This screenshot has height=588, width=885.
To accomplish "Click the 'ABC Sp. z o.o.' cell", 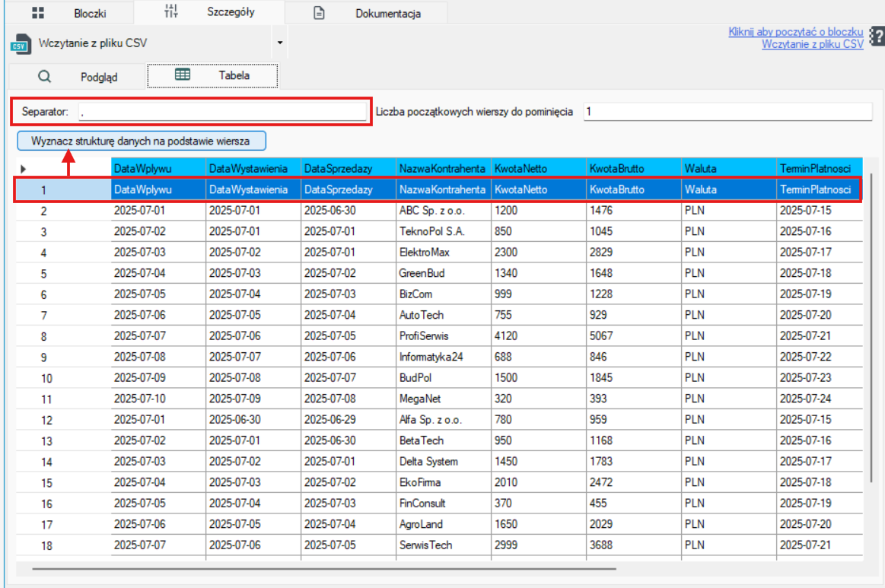I will click(x=444, y=211).
